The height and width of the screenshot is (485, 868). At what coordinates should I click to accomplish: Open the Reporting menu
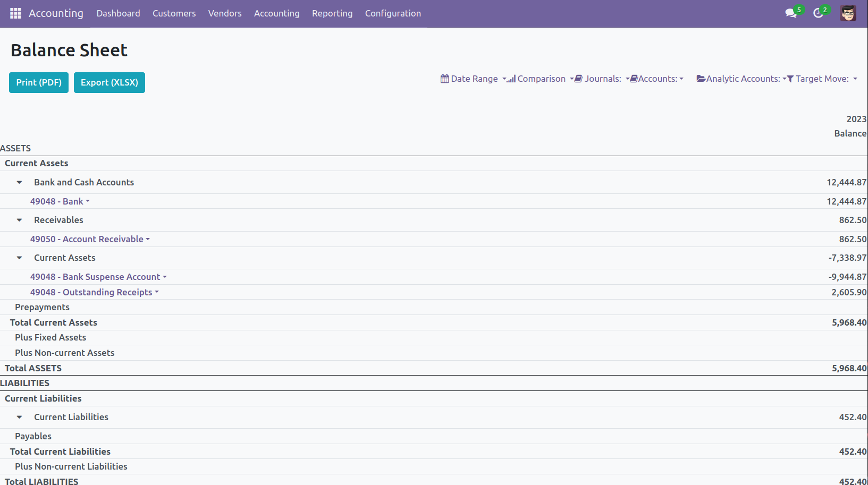332,13
